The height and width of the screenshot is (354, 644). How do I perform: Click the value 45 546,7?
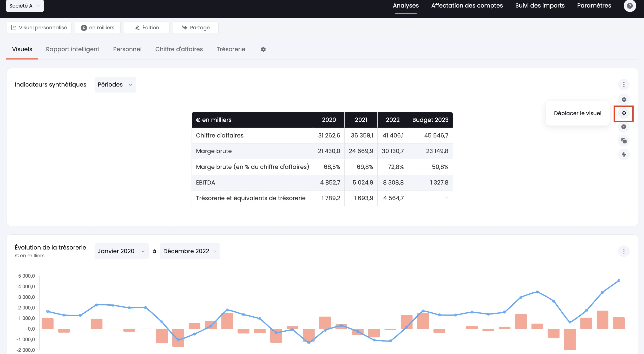436,135
